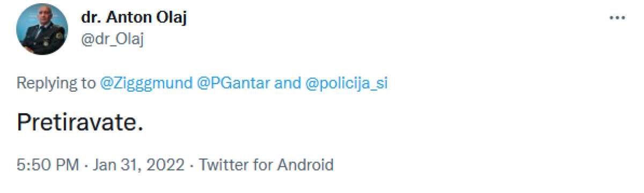Screen dimensions: 644x193
Task: Open the 'Twitter for Android' source link
Action: [266, 164]
